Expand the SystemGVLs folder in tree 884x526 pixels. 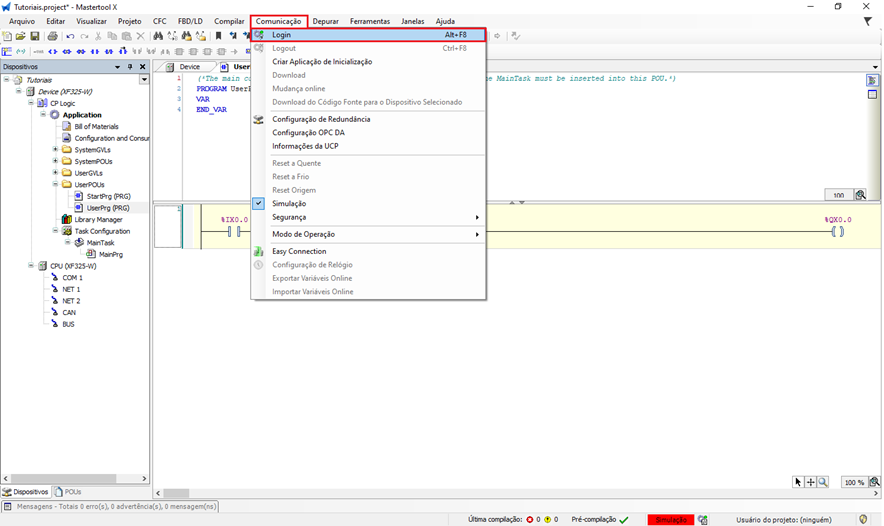pos(56,150)
